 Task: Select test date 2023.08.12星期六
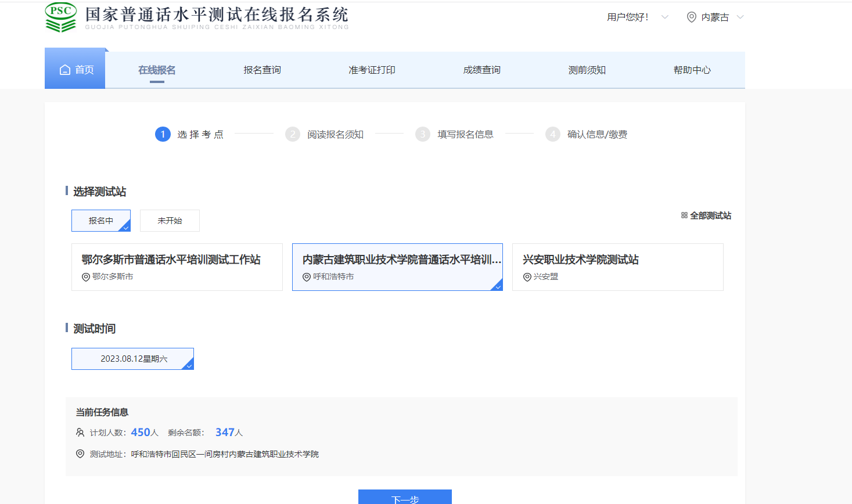click(132, 359)
